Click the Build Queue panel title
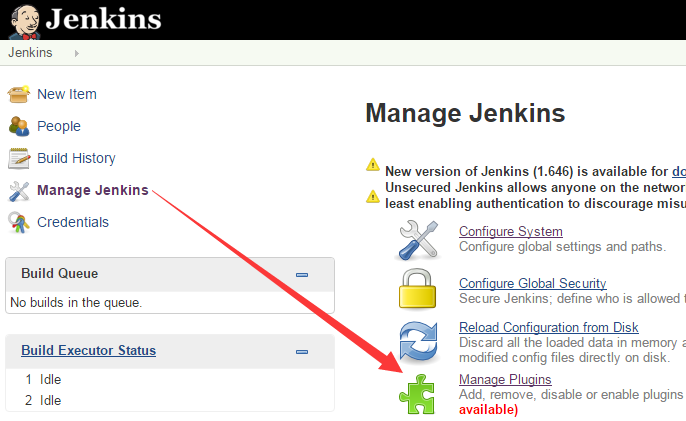Image resolution: width=686 pixels, height=421 pixels. click(60, 274)
